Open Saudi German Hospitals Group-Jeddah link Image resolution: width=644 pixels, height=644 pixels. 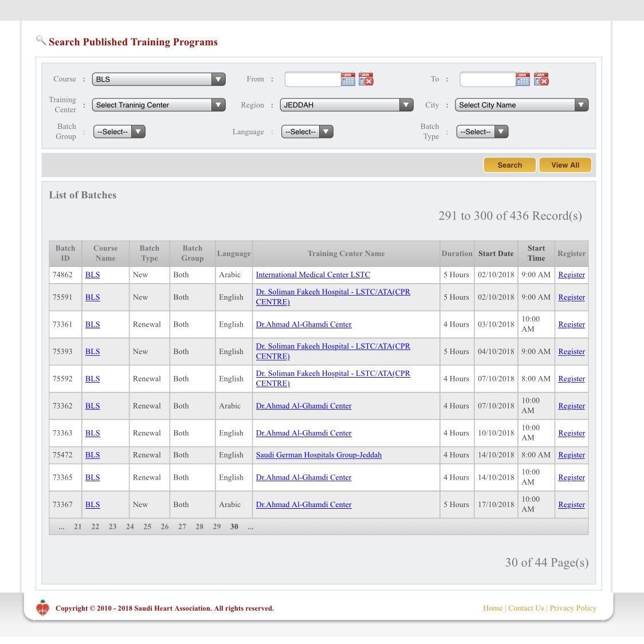pyautogui.click(x=319, y=455)
